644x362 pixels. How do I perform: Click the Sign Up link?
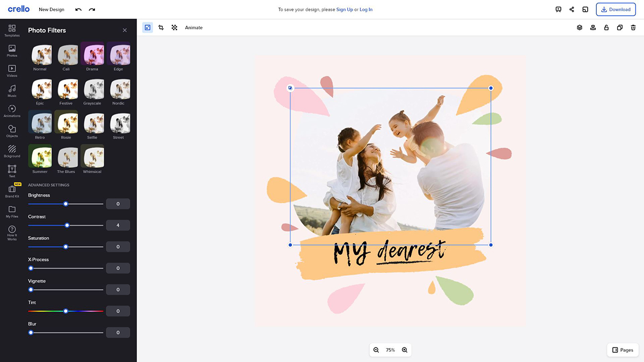pos(345,10)
